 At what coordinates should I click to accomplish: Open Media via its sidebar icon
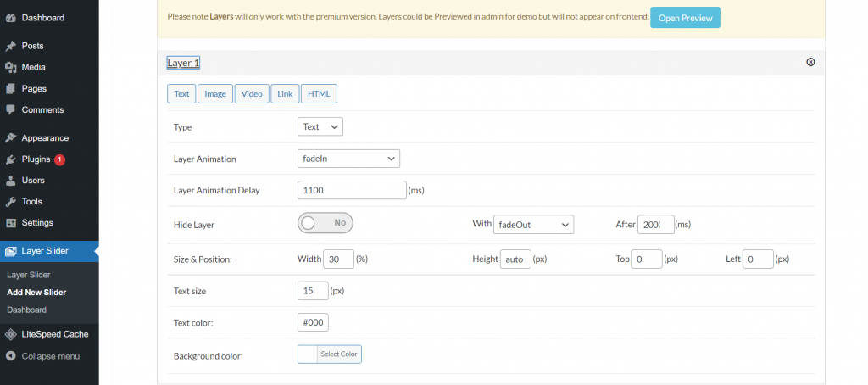pos(10,67)
